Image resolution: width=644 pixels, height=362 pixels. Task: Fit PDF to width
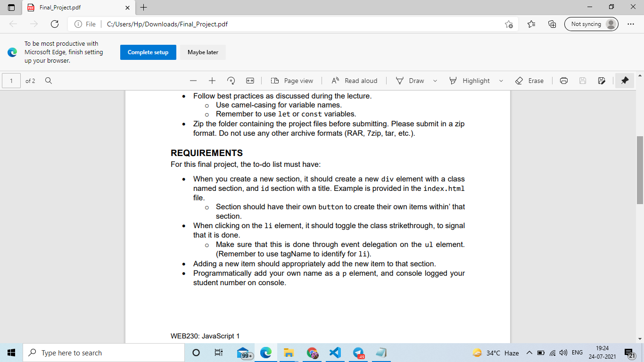click(250, 81)
